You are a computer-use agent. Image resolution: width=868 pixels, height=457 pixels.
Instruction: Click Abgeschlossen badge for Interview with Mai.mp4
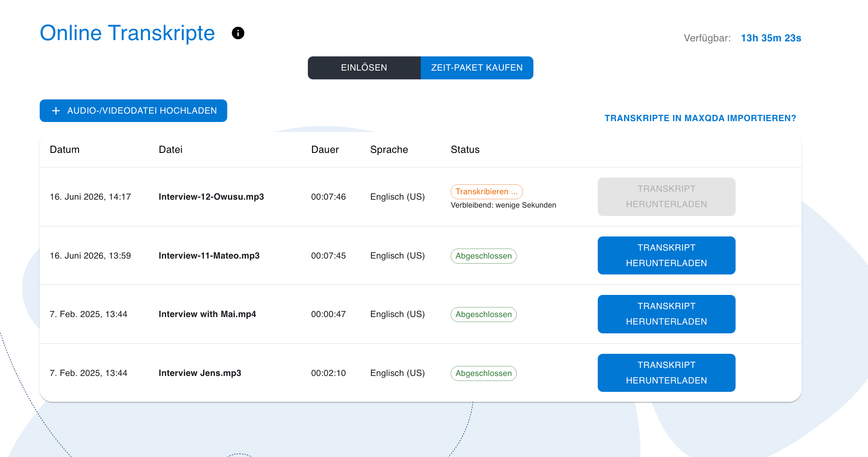484,314
